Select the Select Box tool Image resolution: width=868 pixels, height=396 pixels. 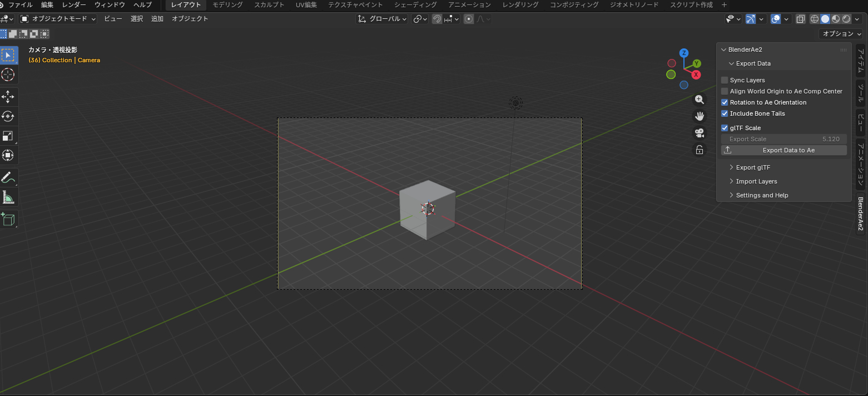[8, 55]
